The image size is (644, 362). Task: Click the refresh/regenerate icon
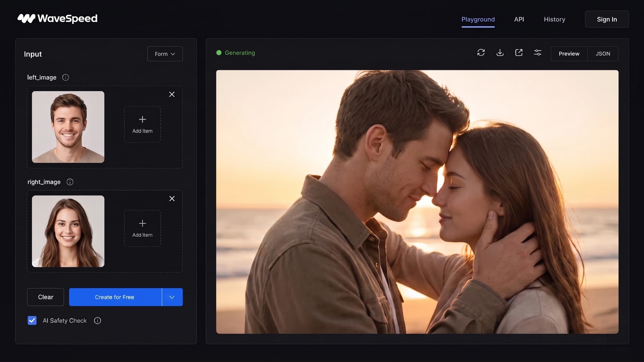(x=481, y=53)
